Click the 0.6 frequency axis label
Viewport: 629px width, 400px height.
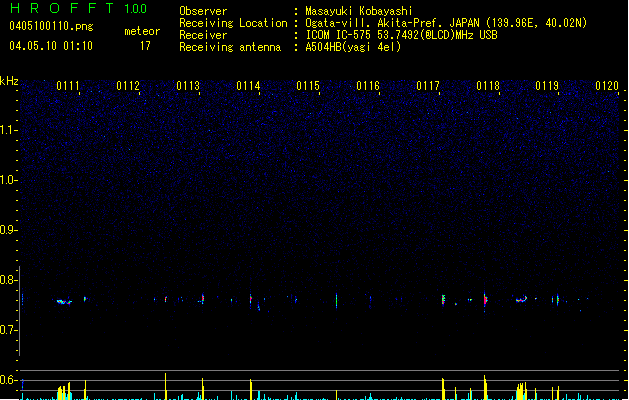8,380
